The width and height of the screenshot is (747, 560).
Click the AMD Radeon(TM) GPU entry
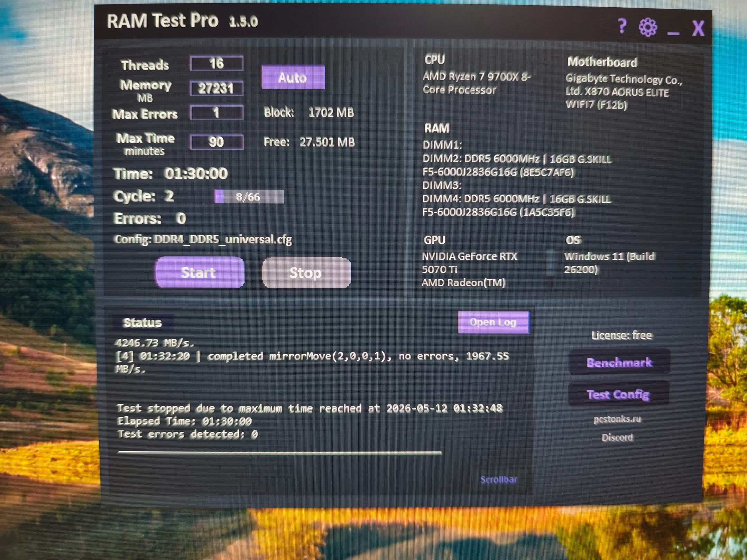(463, 283)
